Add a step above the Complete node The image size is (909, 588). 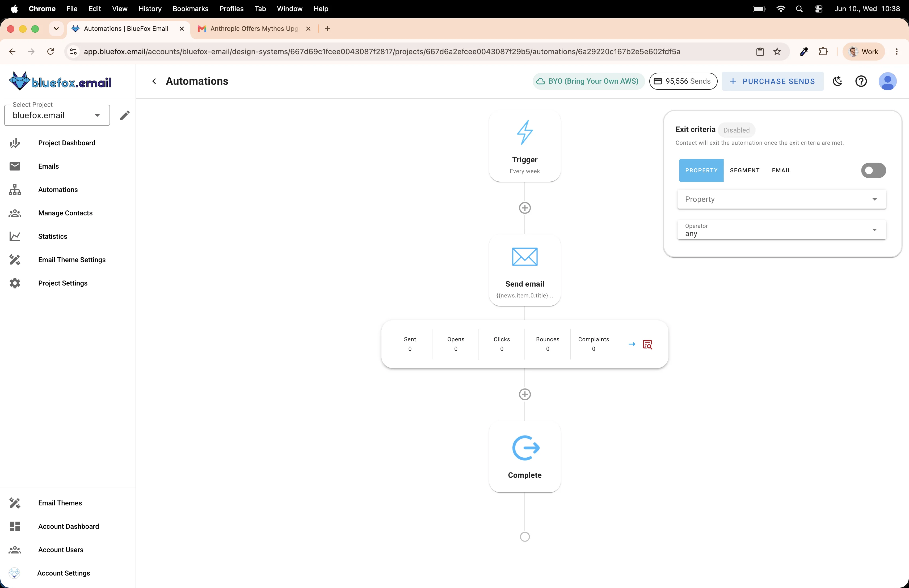(x=525, y=394)
